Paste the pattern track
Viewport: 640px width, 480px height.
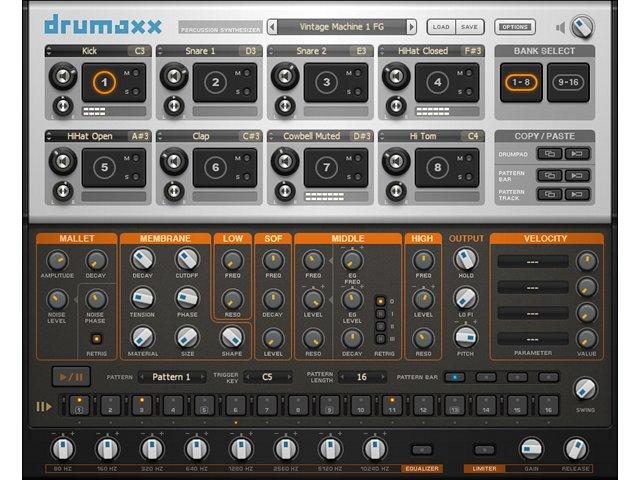coord(577,194)
